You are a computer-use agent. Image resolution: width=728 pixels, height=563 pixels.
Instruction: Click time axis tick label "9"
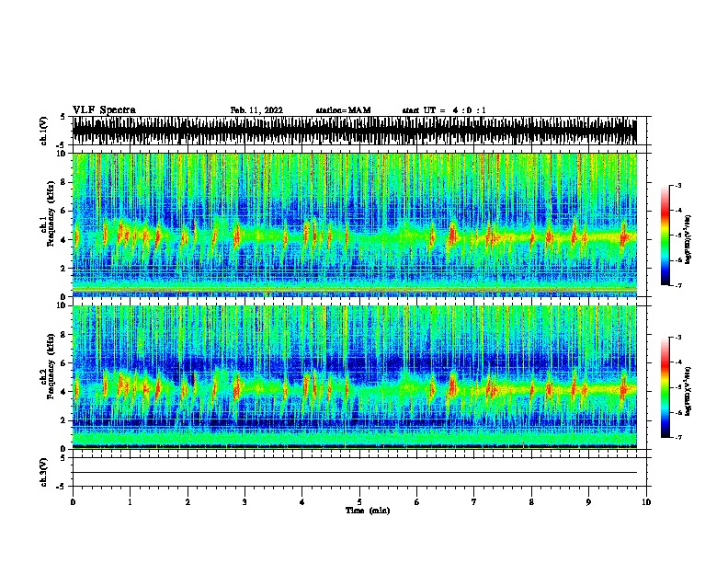point(588,502)
